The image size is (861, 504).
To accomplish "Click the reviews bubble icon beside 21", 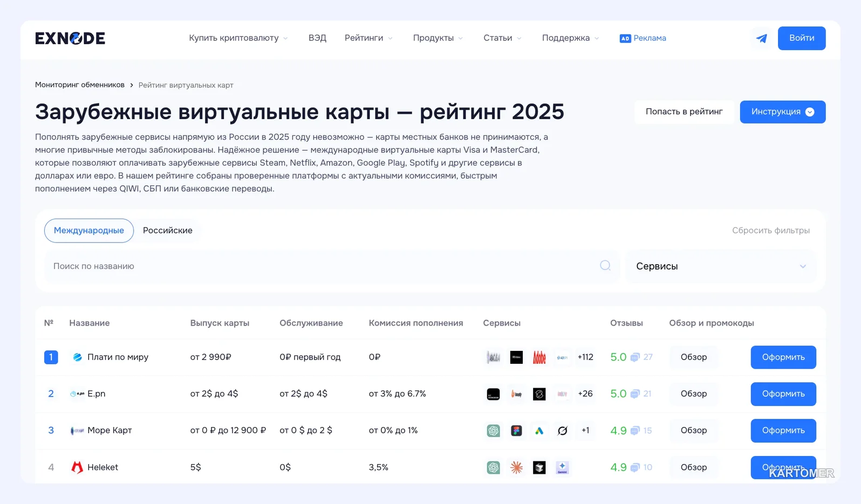I will [635, 394].
